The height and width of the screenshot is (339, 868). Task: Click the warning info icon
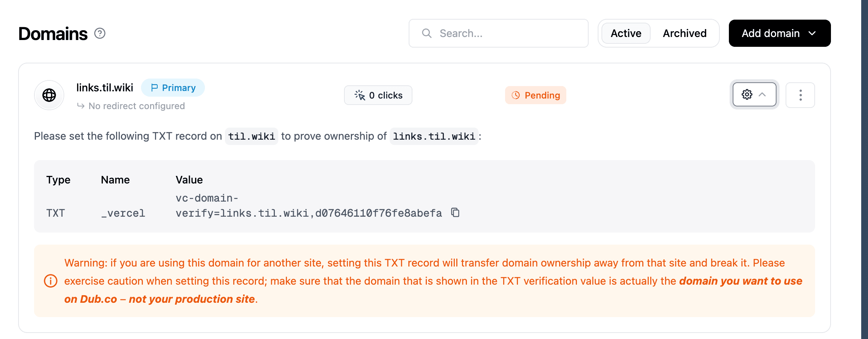click(51, 281)
